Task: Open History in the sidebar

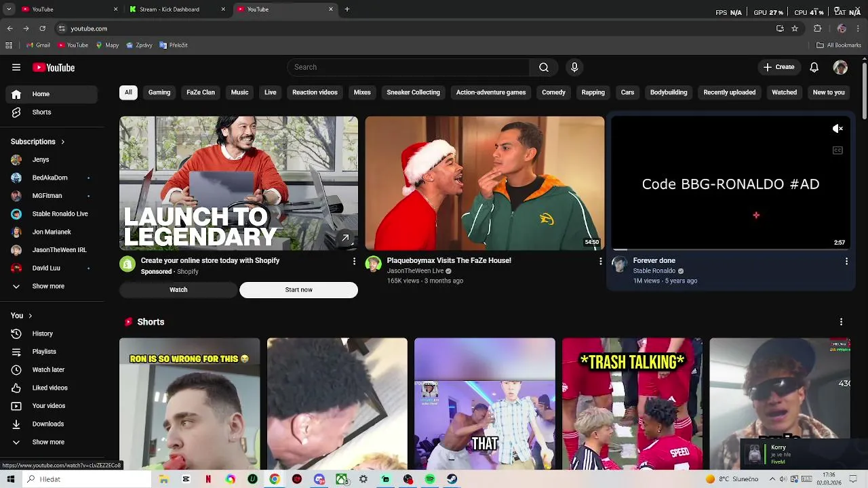Action: coord(52,333)
